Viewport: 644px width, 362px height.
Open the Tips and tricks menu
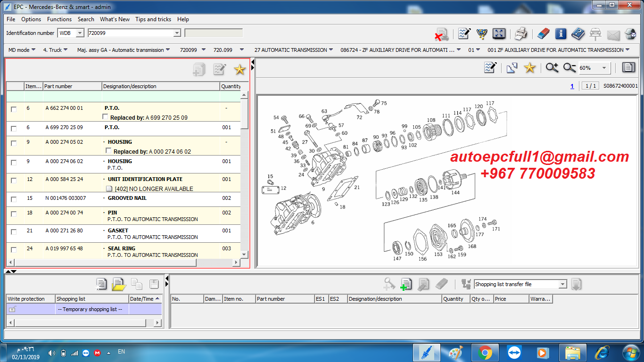[153, 19]
